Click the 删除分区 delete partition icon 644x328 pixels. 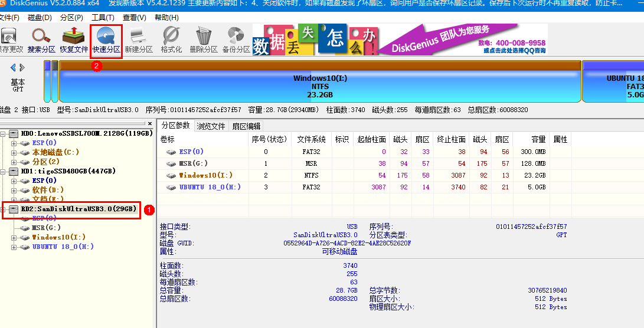pos(203,40)
